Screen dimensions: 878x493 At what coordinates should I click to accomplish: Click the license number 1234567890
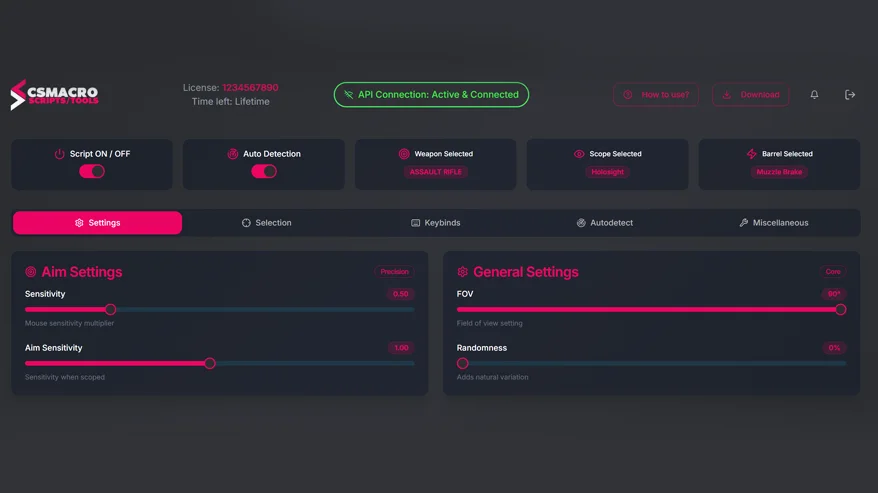(x=250, y=87)
